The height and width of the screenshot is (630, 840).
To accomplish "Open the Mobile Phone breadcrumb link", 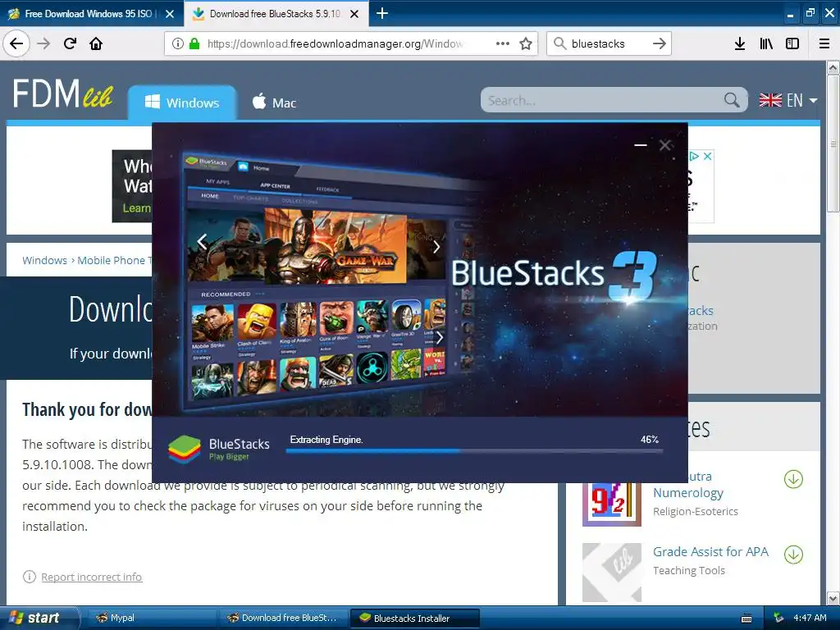I will (114, 260).
